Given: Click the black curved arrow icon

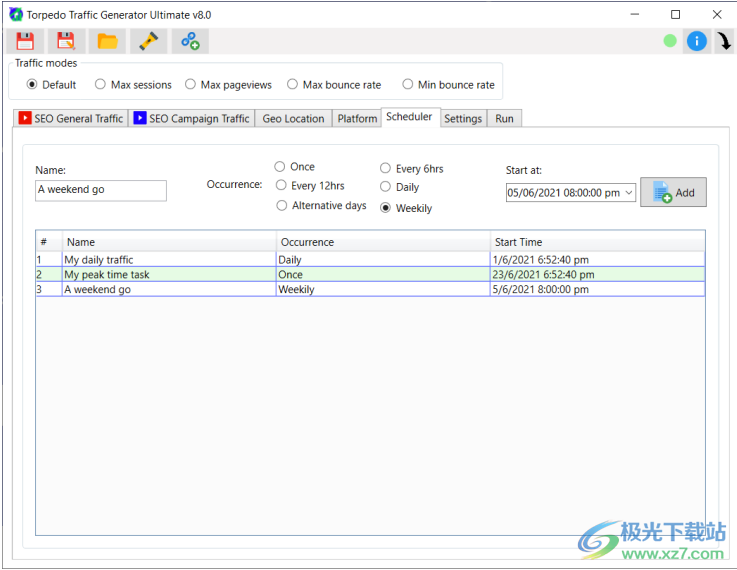Looking at the screenshot, I should [724, 41].
